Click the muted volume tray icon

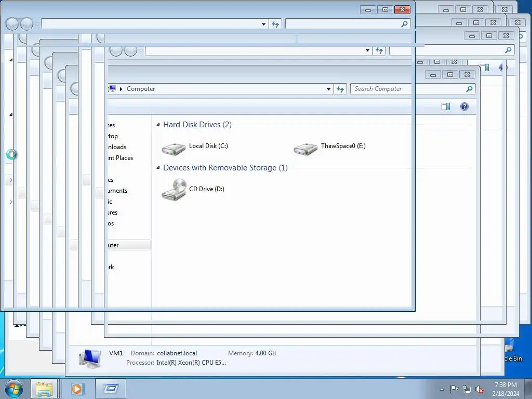[480, 389]
